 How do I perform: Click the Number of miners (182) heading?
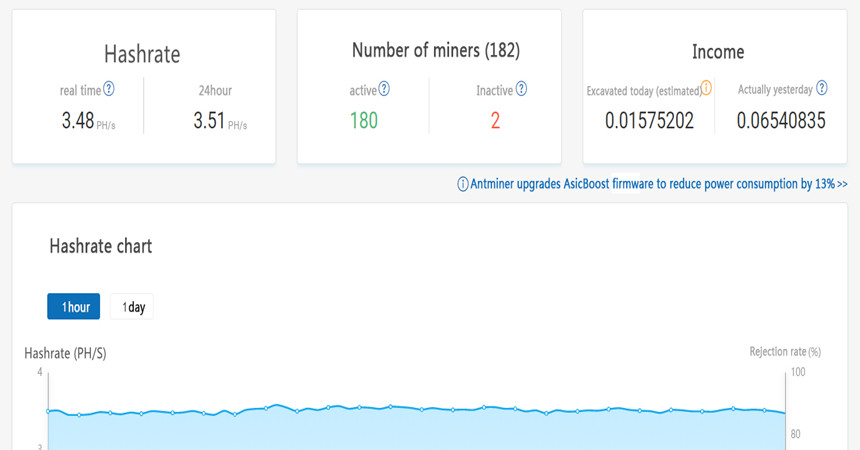[x=435, y=50]
